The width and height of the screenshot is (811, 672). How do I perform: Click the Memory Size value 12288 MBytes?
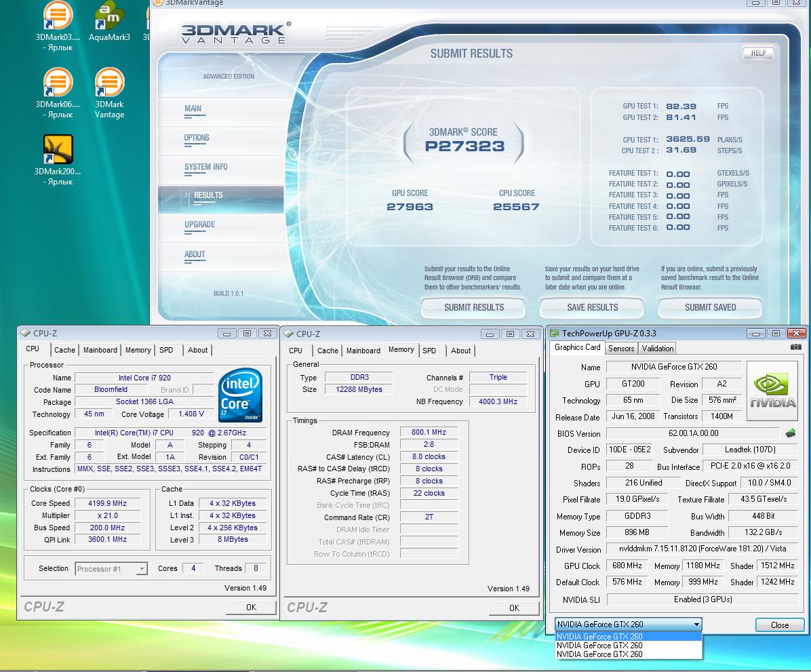pos(359,389)
